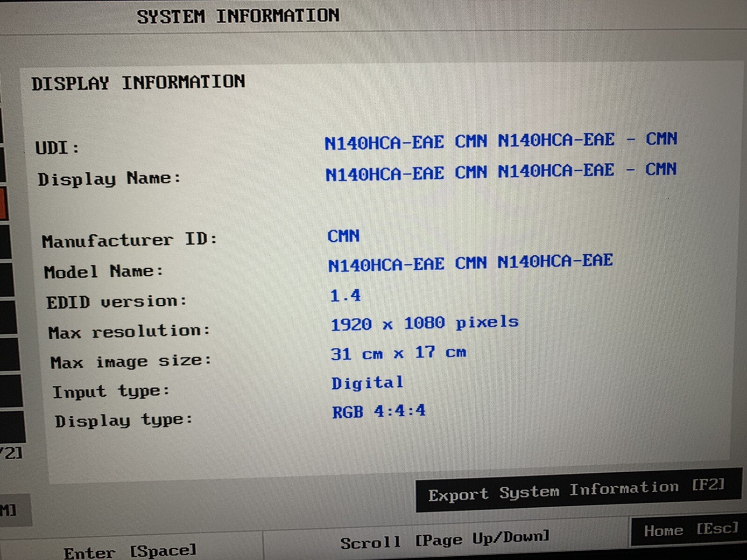Click the Manufacturer ID label
This screenshot has width=747, height=560.
129,240
